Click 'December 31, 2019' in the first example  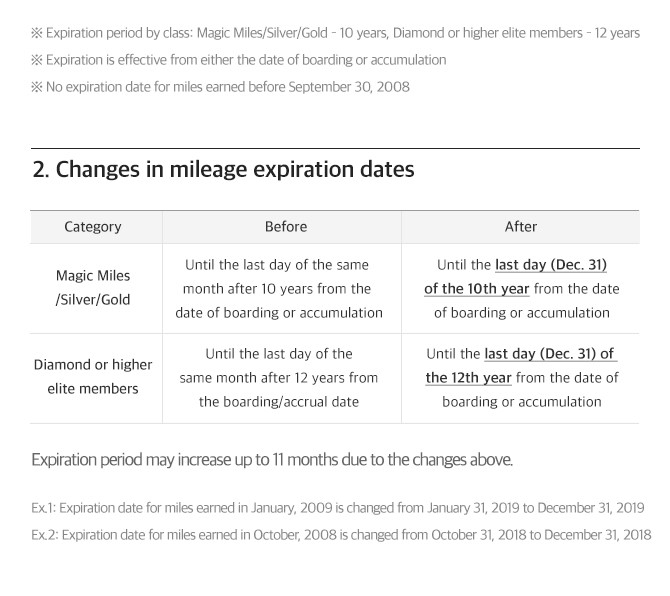point(591,508)
